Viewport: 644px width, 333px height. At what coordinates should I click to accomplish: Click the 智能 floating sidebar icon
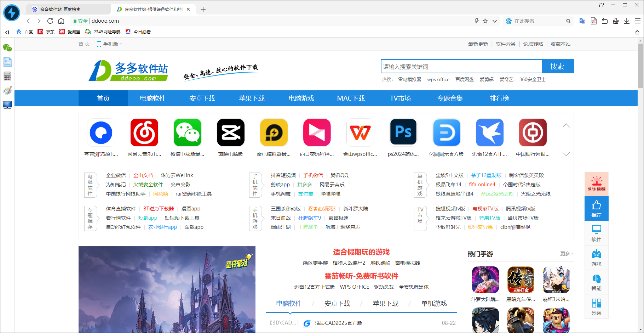point(597,282)
